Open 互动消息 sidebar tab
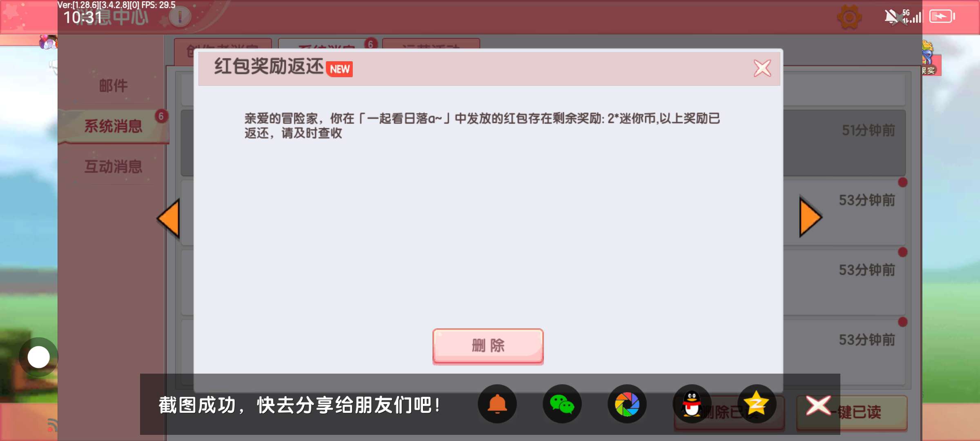Viewport: 980px width, 441px height. pos(113,167)
